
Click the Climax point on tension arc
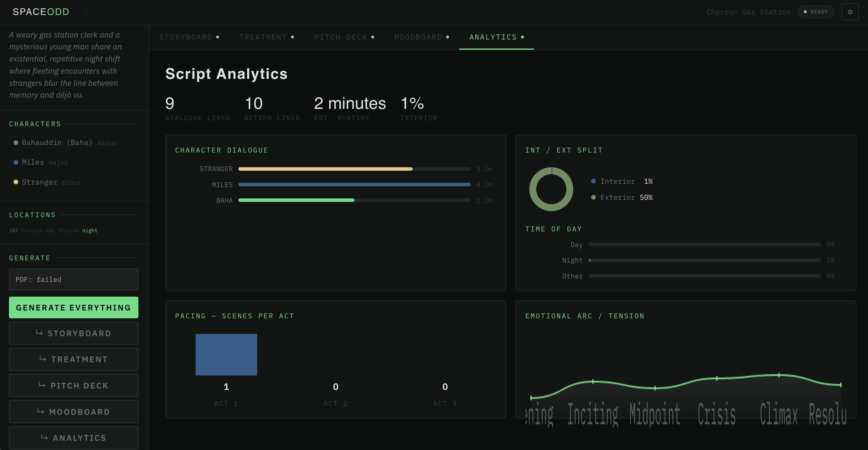click(x=779, y=375)
